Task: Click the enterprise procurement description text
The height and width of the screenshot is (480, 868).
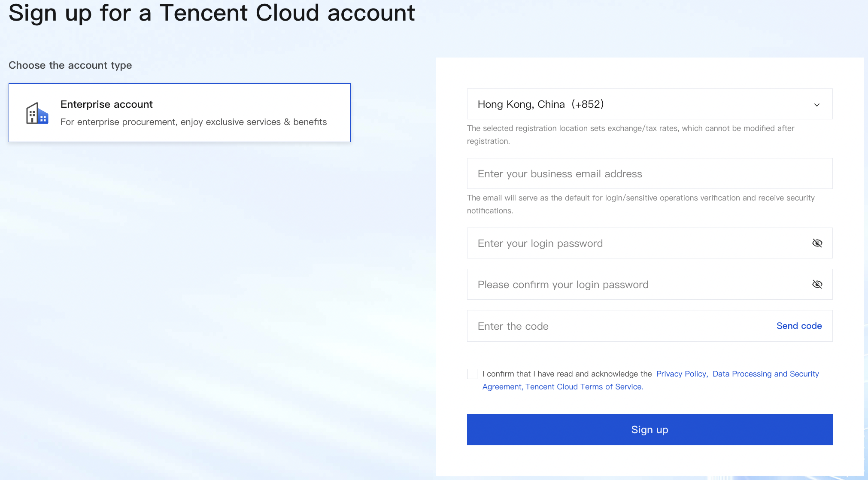Action: pos(193,122)
